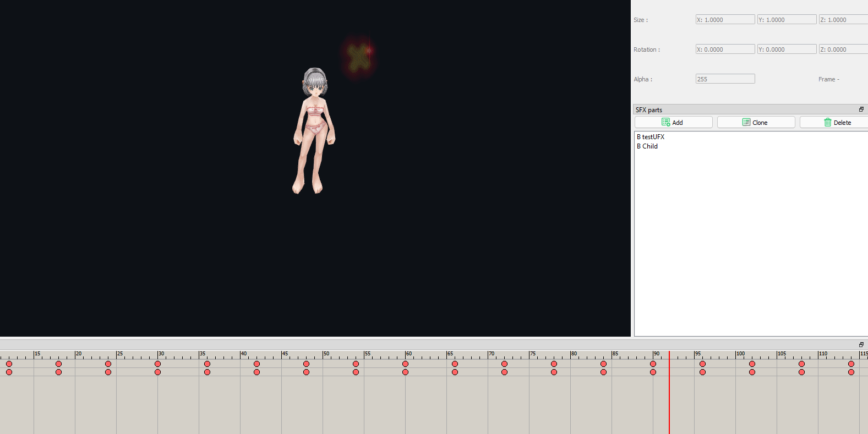Select the bottom-row keyframe at frame 48
This screenshot has height=434, width=868.
307,372
